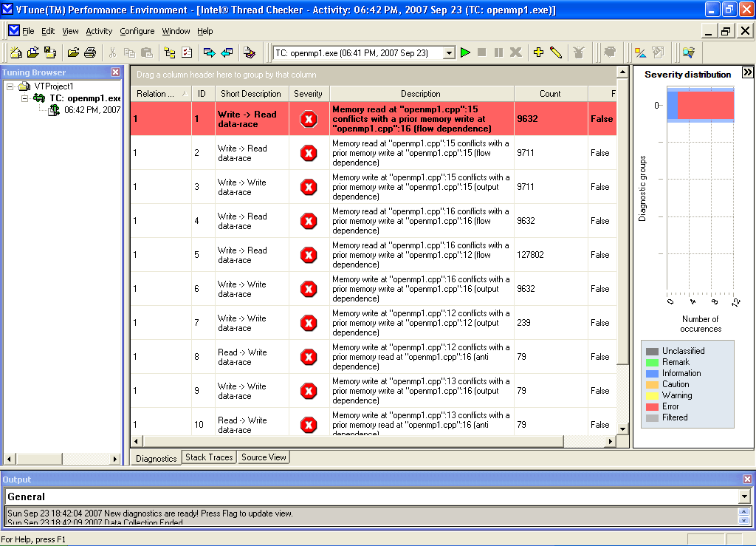Close the Tuning Browser panel
Viewport: 756px width, 546px height.
click(116, 72)
